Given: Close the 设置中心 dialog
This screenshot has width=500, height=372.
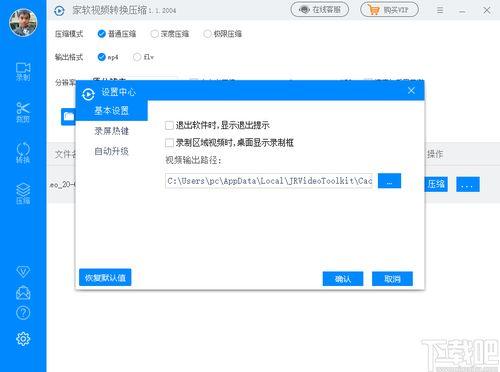Looking at the screenshot, I should point(411,91).
